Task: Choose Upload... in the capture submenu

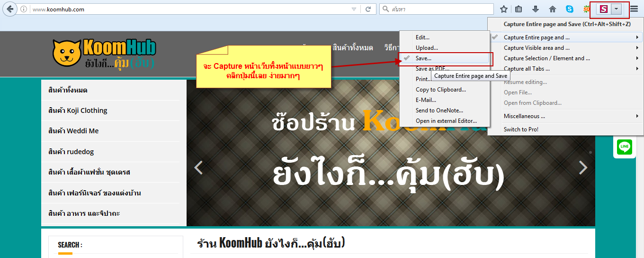Action: pyautogui.click(x=445, y=48)
